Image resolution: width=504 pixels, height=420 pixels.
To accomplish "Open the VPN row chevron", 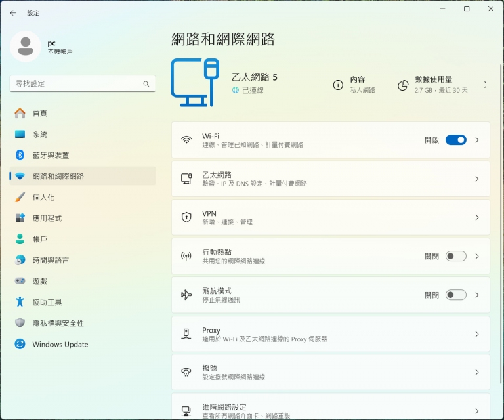I will tap(477, 218).
